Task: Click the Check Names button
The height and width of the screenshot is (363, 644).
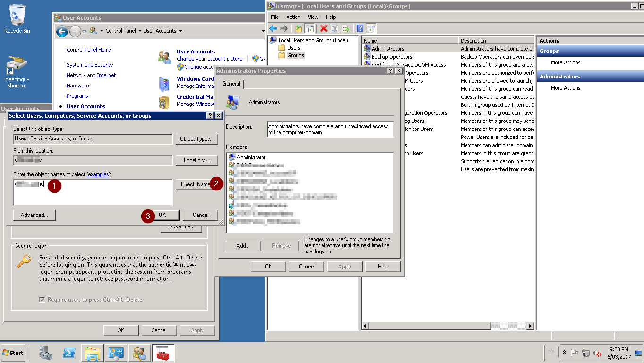Action: pos(196,184)
